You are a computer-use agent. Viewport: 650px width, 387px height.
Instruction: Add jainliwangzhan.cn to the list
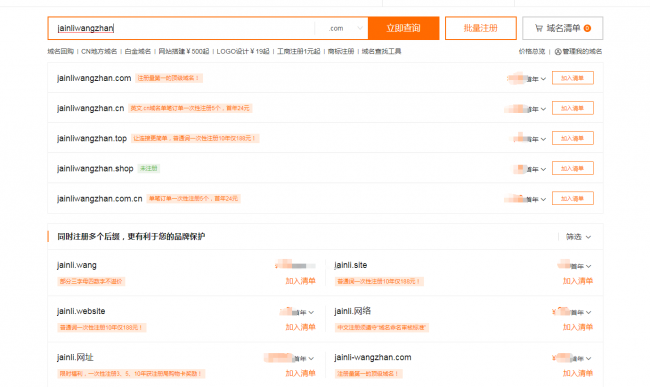pyautogui.click(x=572, y=108)
